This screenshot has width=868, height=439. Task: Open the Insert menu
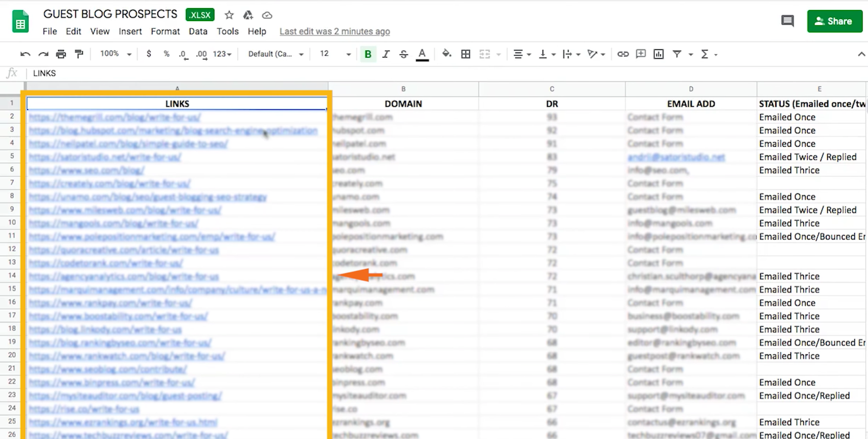[x=130, y=31]
